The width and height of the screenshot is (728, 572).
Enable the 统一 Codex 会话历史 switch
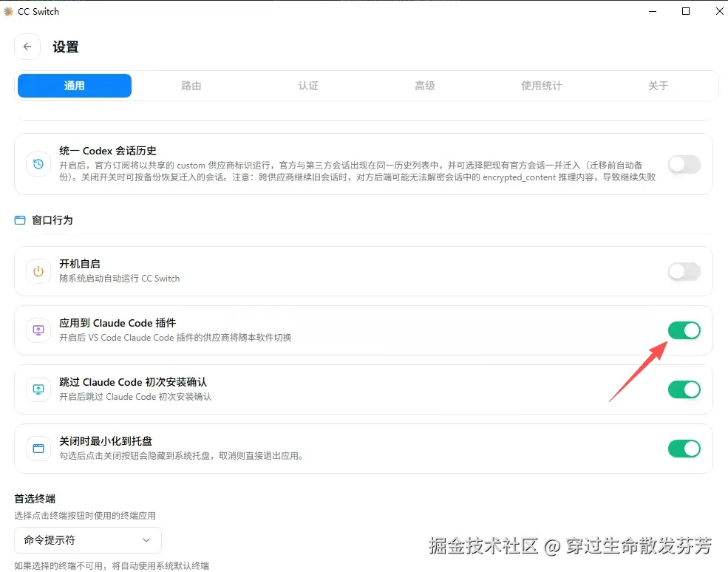[684, 164]
